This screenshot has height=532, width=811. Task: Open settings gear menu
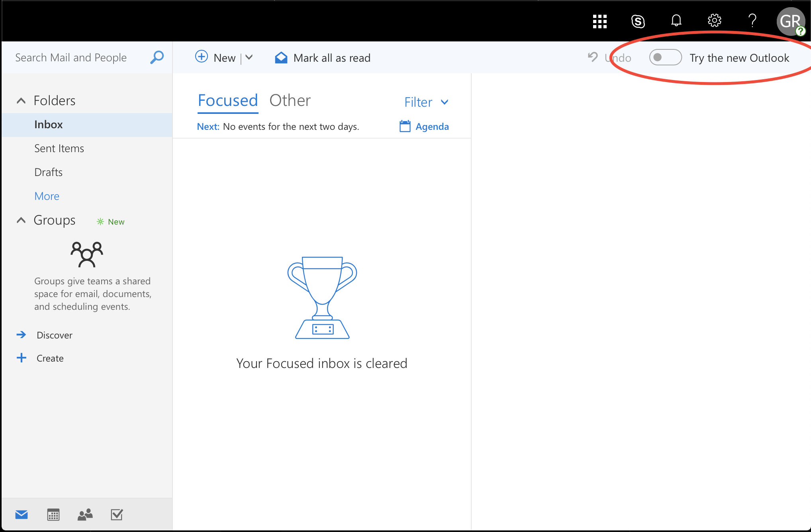click(x=714, y=20)
